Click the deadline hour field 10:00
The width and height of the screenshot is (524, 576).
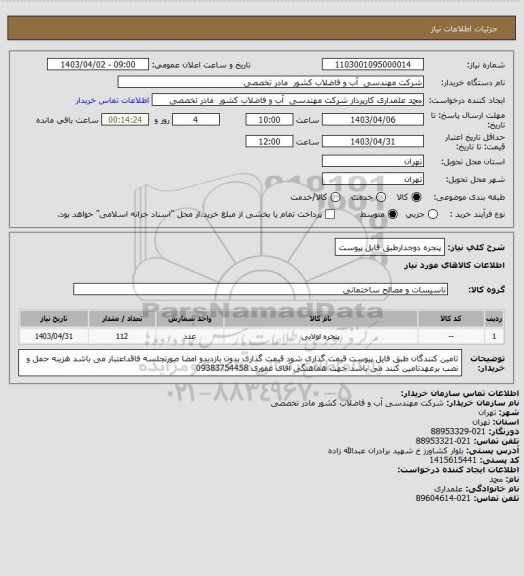(x=269, y=120)
